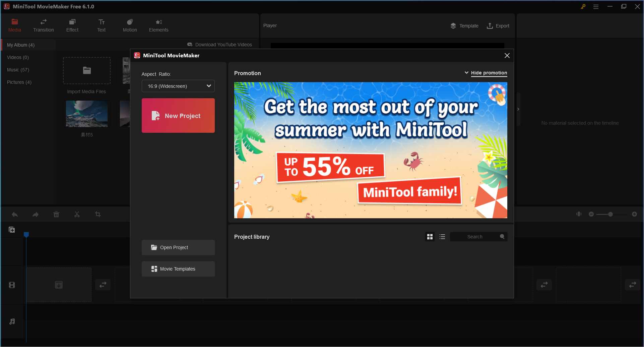
Task: Open the Effect tab
Action: tap(72, 25)
